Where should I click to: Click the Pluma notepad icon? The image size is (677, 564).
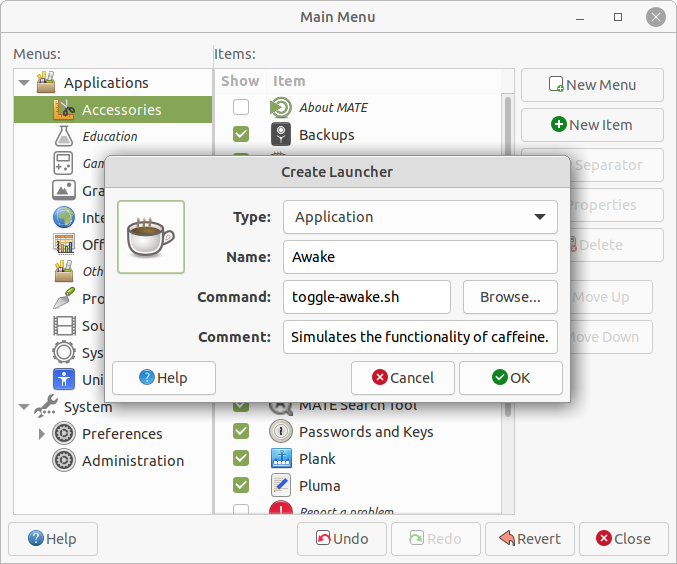click(x=281, y=485)
